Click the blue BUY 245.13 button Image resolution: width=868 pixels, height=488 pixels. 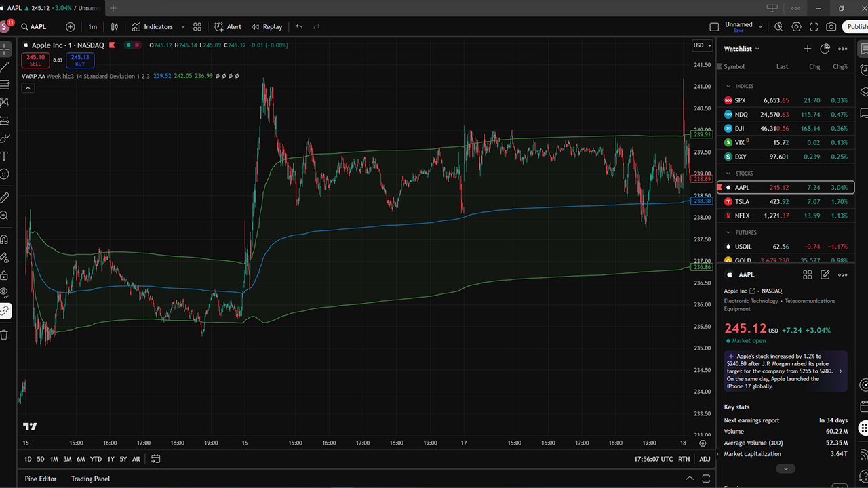tap(80, 60)
